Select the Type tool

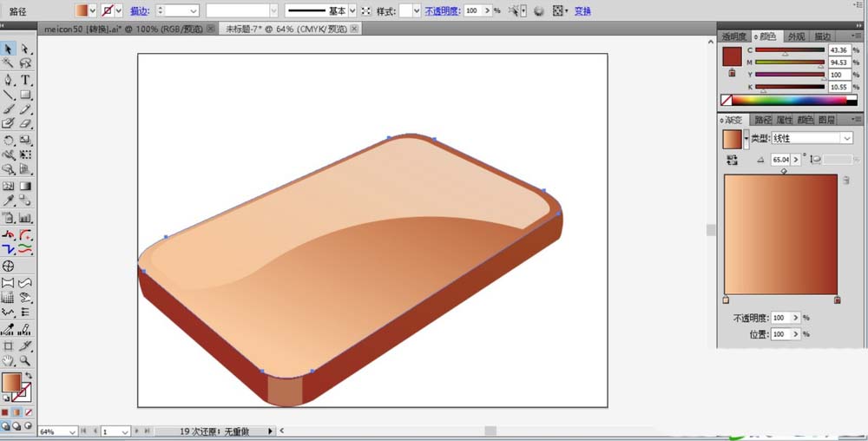point(25,80)
